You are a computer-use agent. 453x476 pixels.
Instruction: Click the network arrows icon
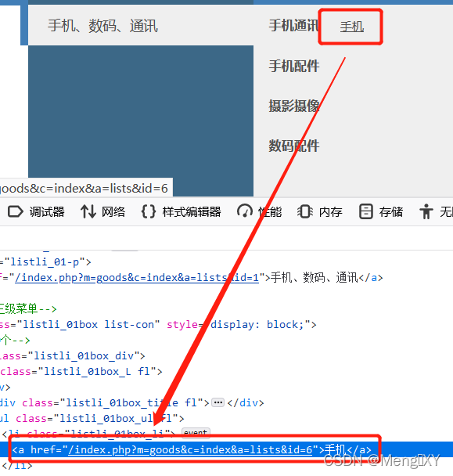pyautogui.click(x=88, y=211)
